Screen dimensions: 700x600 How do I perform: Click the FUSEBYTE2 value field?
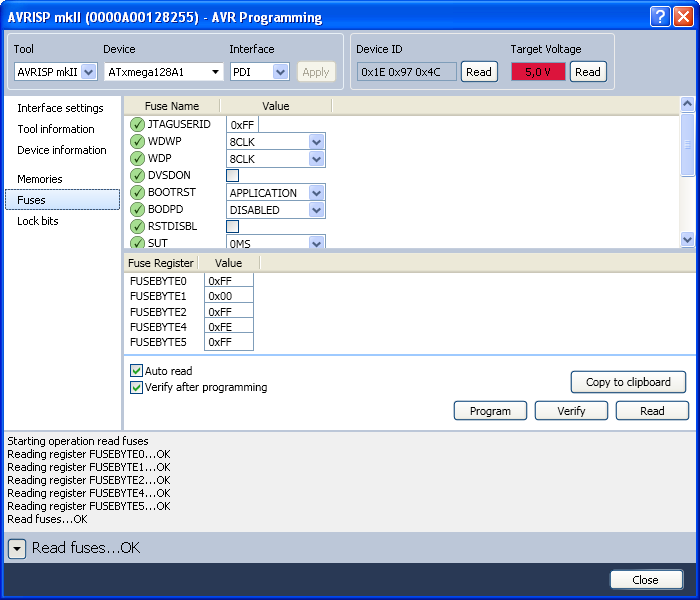[x=229, y=312]
